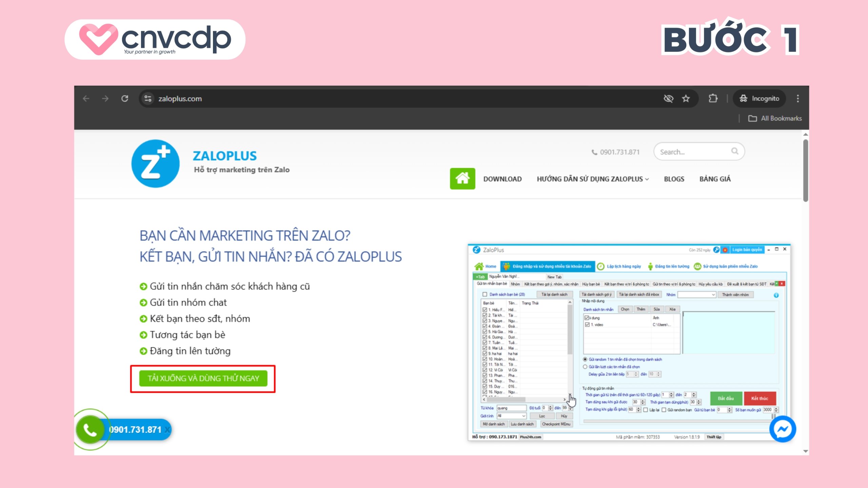
Task: Click the Thiết lập button in the status bar
Action: [x=714, y=437]
